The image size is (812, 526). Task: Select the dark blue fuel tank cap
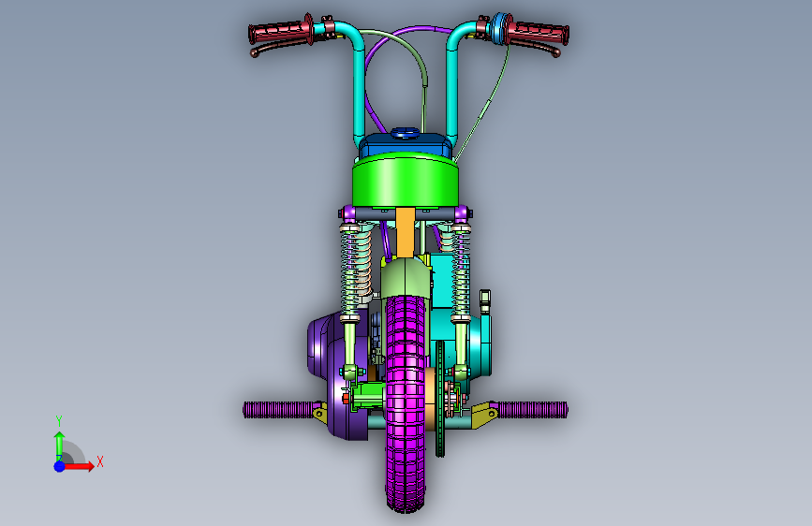[405, 134]
